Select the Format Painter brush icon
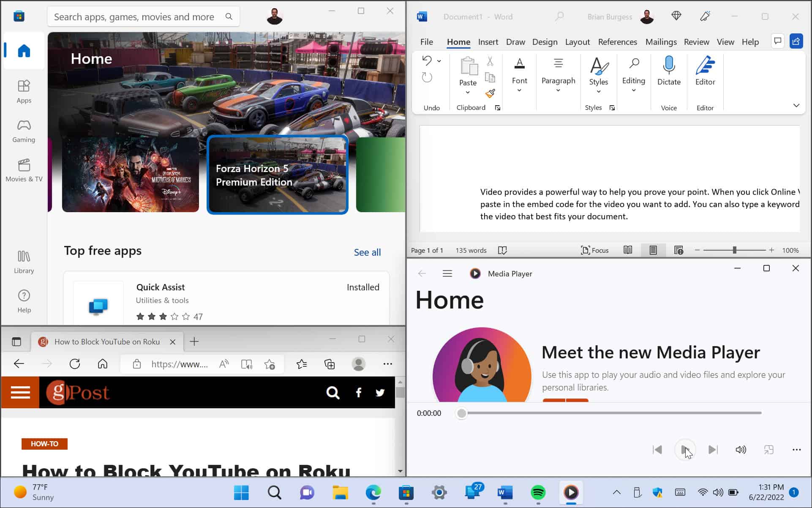The height and width of the screenshot is (508, 812). coord(490,93)
